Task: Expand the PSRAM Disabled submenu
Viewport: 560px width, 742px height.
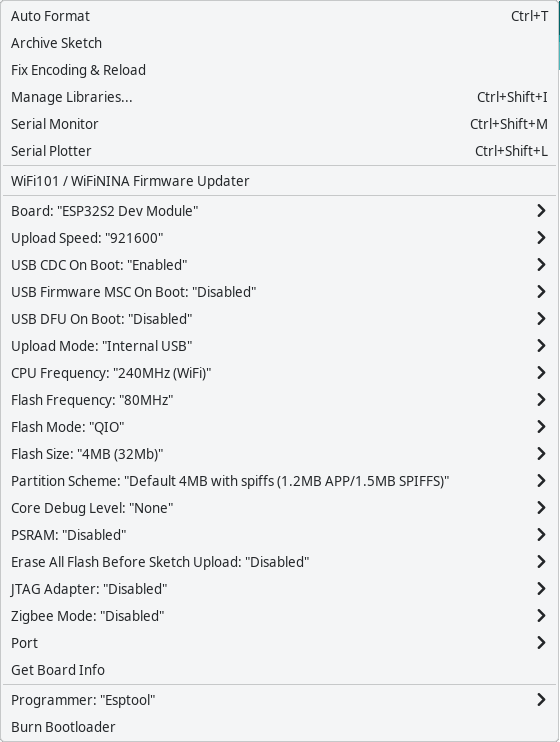Action: [x=280, y=534]
